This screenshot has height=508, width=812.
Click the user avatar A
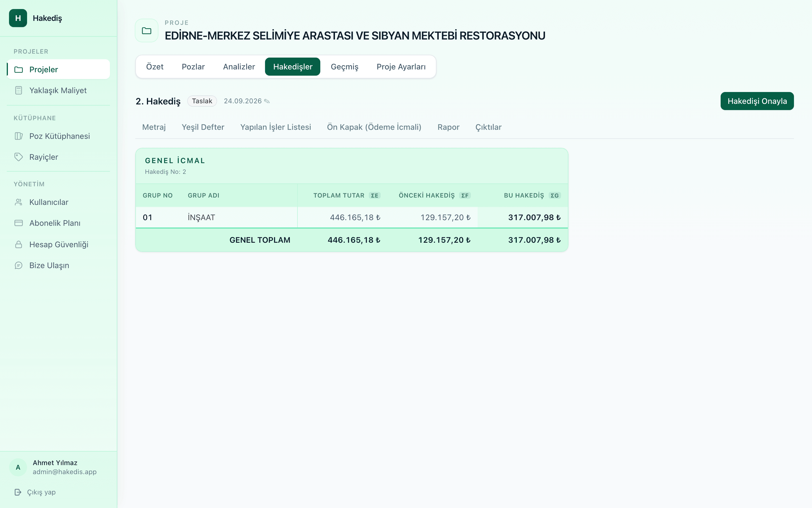[x=18, y=467]
